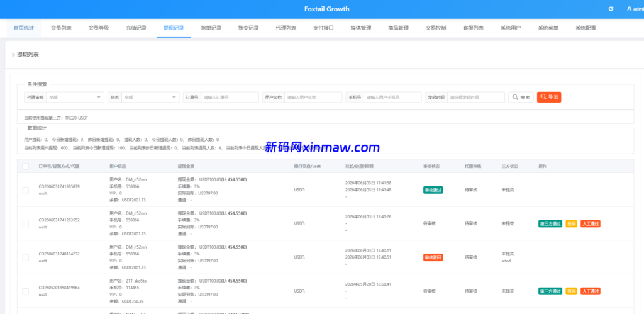Go to the 客服列表 tab
Screen dimensions: 644x314
tap(473, 28)
